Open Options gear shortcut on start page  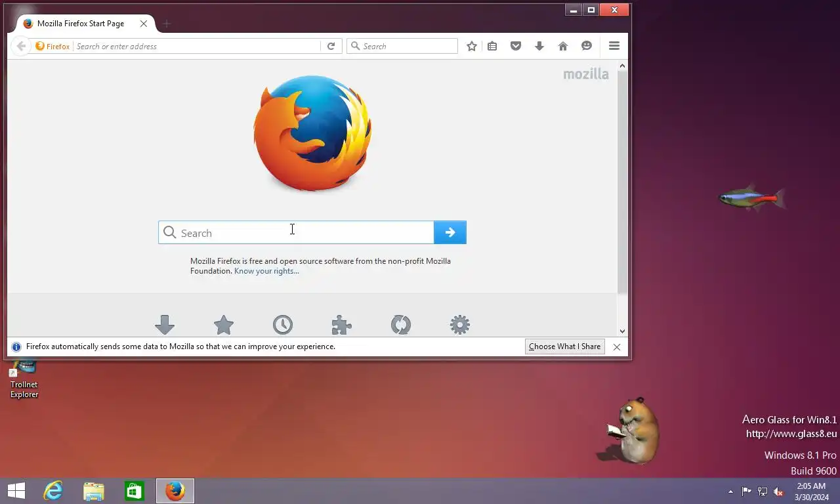pyautogui.click(x=460, y=325)
